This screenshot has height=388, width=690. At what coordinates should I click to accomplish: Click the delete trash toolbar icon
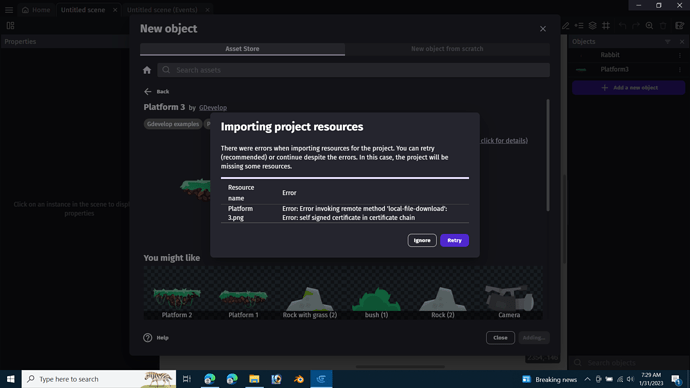tap(663, 26)
